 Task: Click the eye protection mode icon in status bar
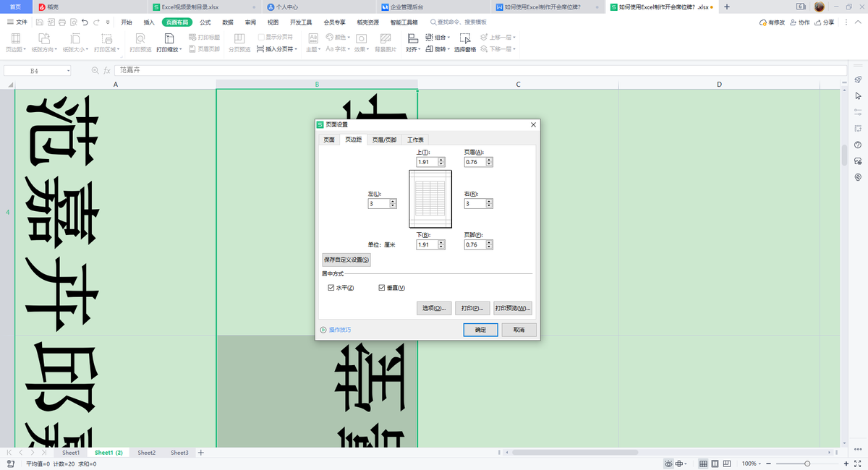point(670,463)
